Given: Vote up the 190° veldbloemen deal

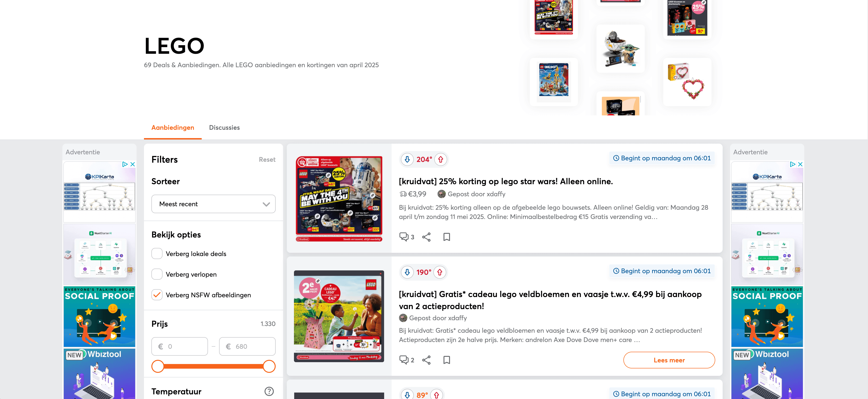Looking at the screenshot, I should point(439,272).
